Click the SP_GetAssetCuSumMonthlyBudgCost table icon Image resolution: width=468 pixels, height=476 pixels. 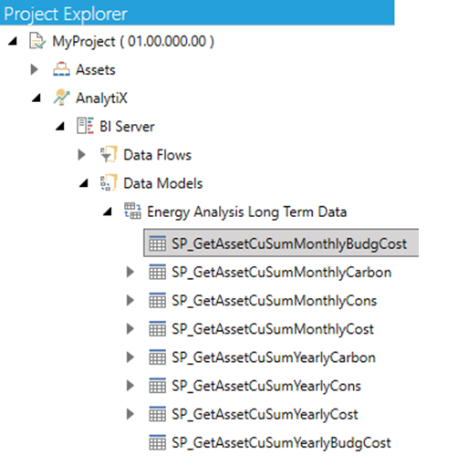tap(158, 243)
